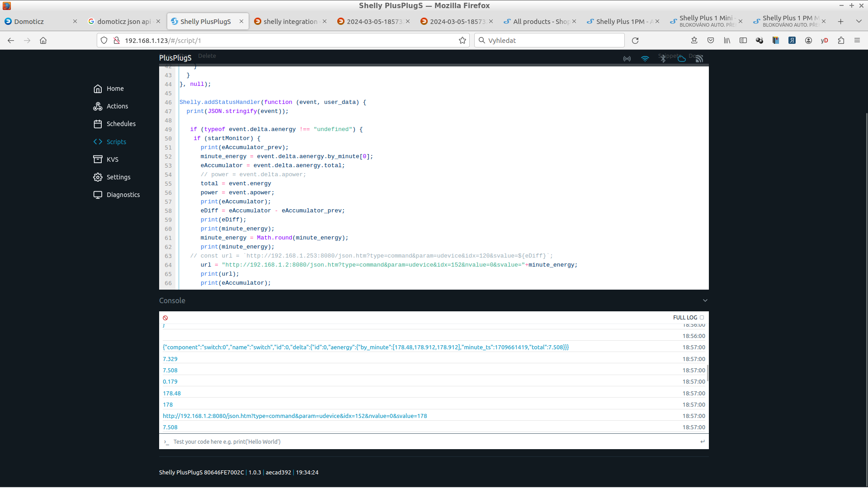The height and width of the screenshot is (488, 868).
Task: Close the Domoticz tab
Action: click(75, 21)
